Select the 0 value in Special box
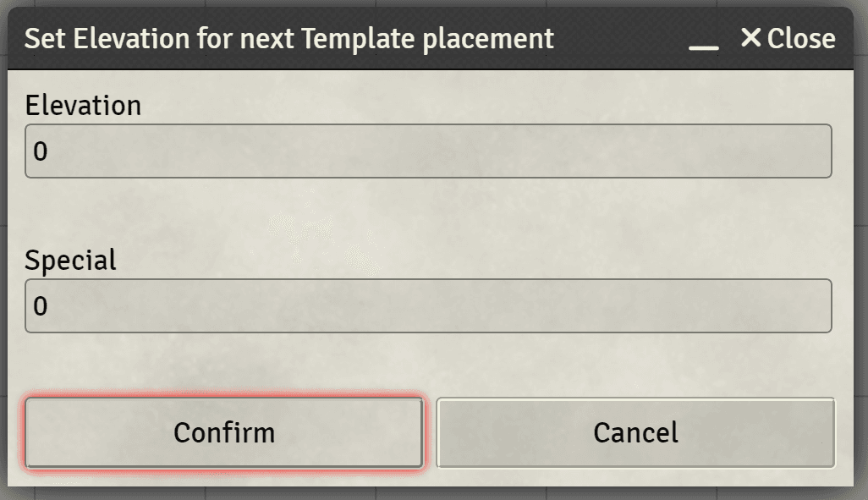 [x=41, y=305]
